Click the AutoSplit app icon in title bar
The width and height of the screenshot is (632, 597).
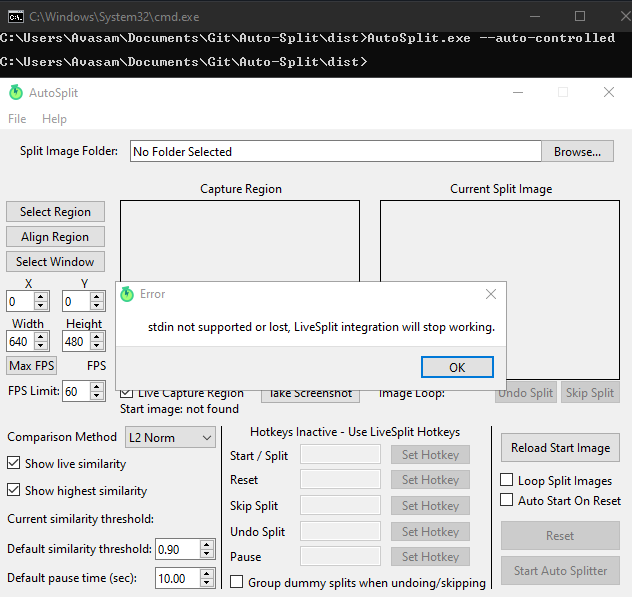(x=16, y=92)
